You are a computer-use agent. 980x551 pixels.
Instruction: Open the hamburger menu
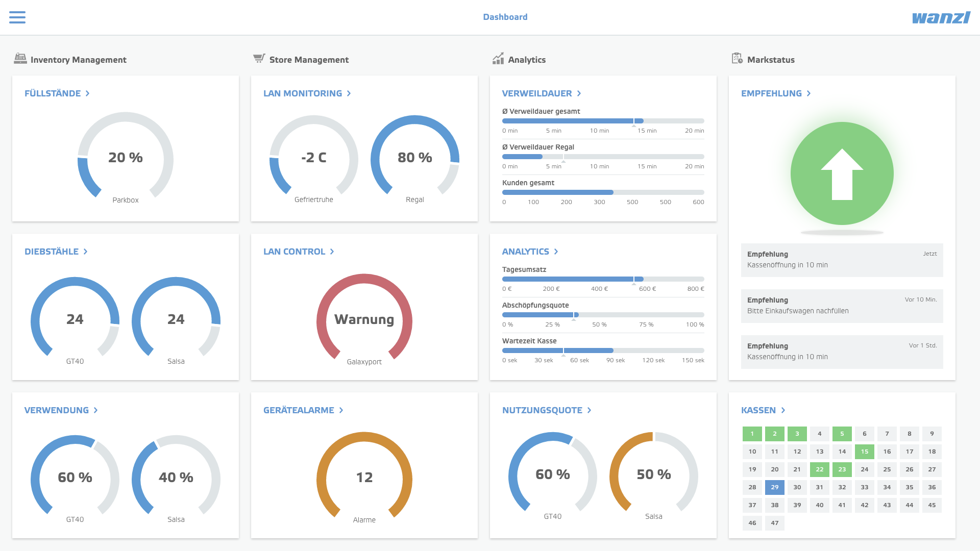point(17,17)
